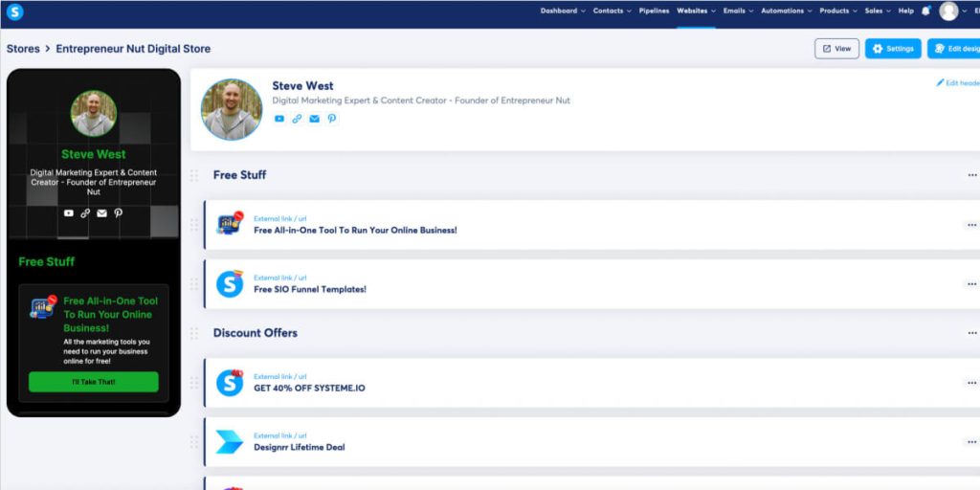
Task: Grab drag handle of Free SIO Funnel Templates row
Action: (x=194, y=283)
